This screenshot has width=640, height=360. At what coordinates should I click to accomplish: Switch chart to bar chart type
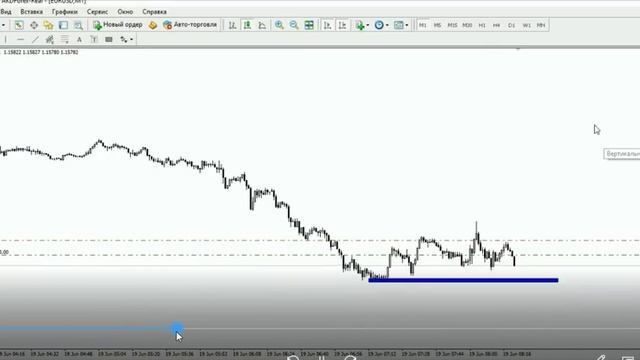[x=232, y=25]
